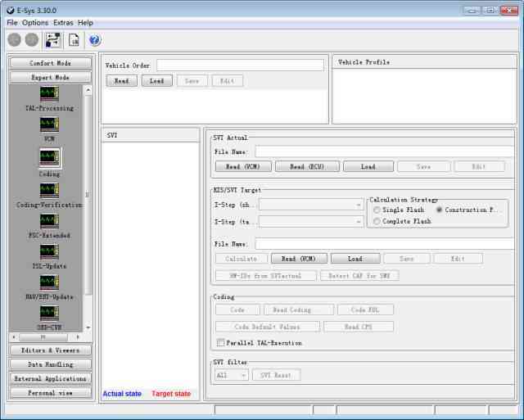This screenshot has height=420, width=524.
Task: Click Read button under Vehicle Order
Action: 121,81
